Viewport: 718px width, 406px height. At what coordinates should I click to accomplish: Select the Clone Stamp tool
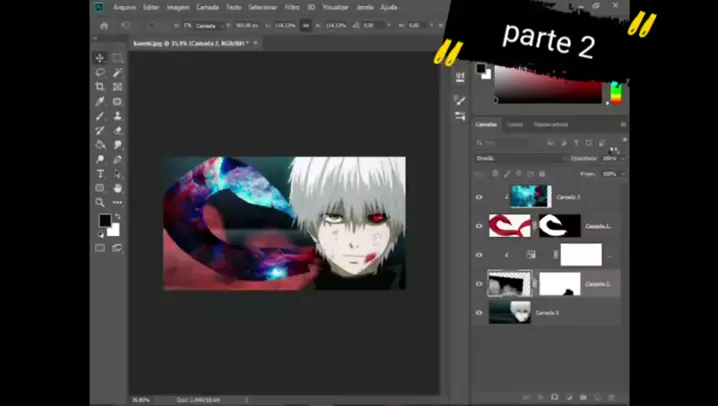(x=118, y=116)
